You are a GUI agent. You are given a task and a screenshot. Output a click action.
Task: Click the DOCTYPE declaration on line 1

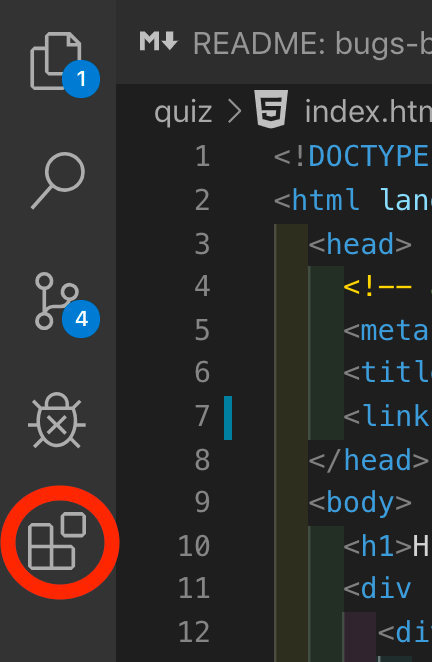coord(352,156)
